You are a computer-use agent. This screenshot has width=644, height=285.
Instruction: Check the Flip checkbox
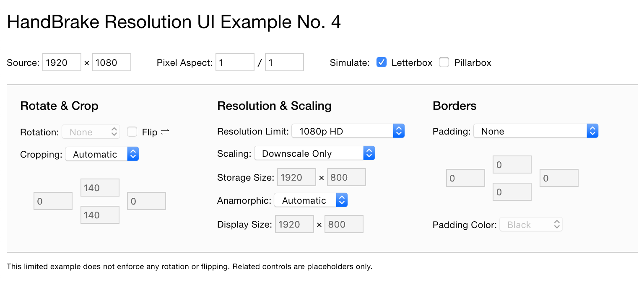(132, 132)
